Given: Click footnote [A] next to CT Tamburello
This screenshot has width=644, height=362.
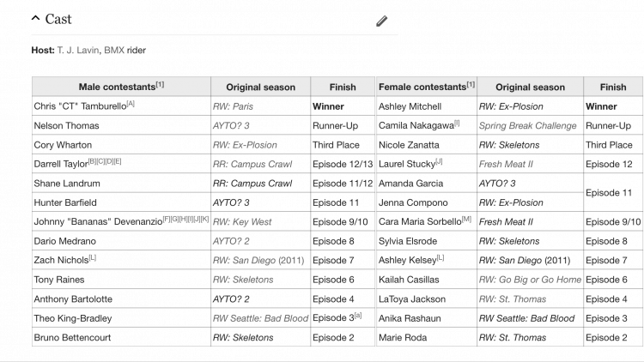Looking at the screenshot, I should 131,104.
